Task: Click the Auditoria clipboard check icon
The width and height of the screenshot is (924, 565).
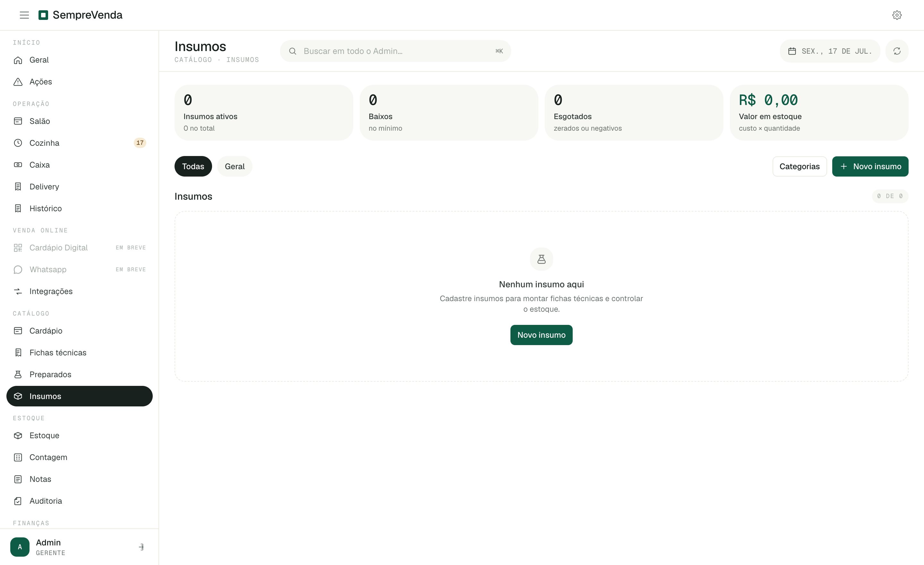Action: point(18,501)
